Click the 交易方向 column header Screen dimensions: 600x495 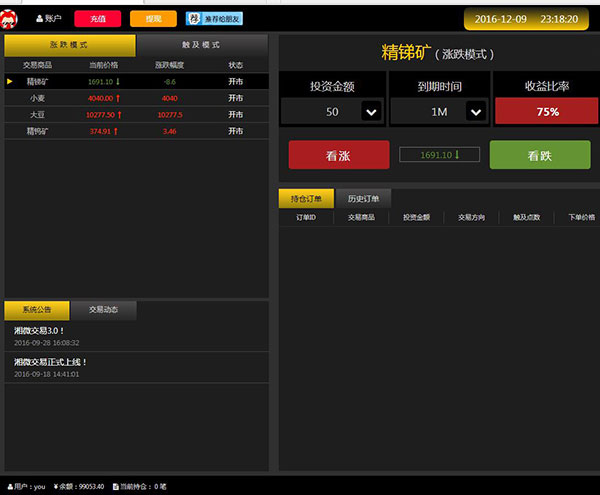(x=471, y=217)
